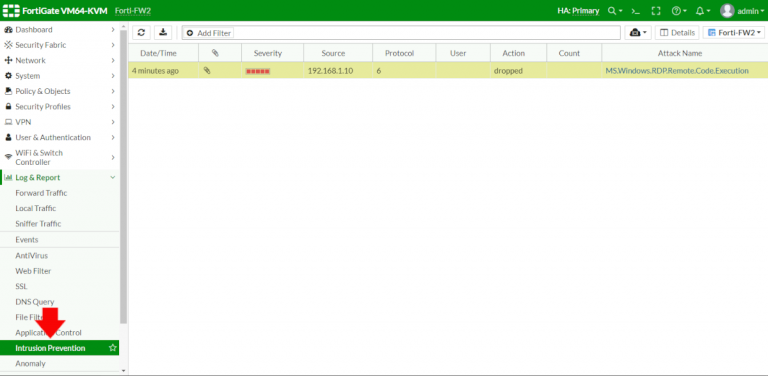Open the Forti-FW2 device dropdown
Viewport: 768px width, 376px height.
coord(734,33)
